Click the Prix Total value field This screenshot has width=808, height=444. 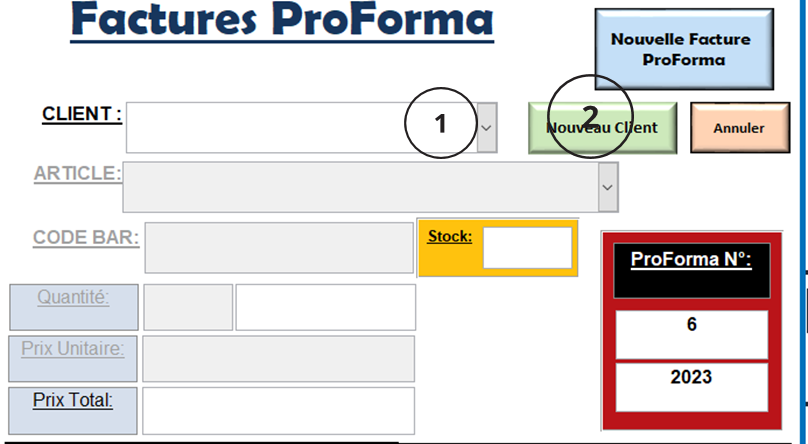(279, 411)
